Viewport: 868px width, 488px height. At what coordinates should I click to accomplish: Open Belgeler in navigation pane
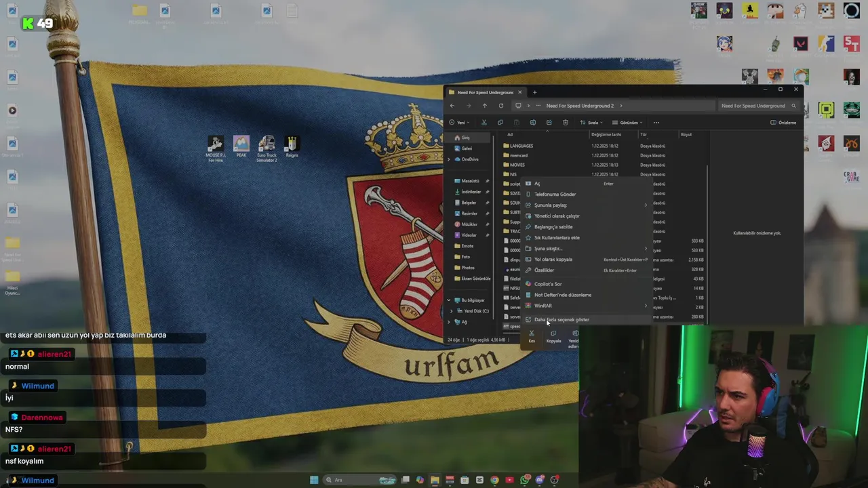pos(465,203)
